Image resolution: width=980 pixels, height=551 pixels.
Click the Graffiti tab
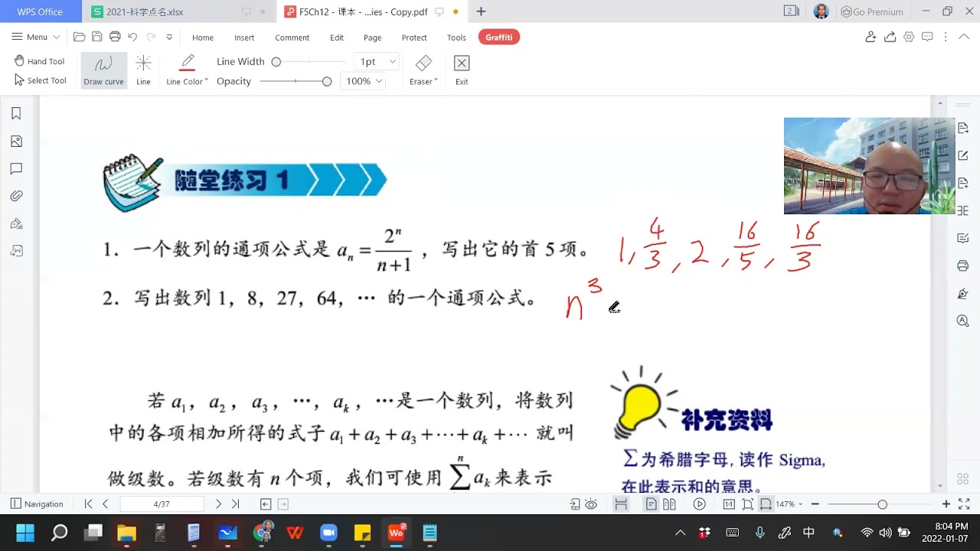(x=499, y=37)
